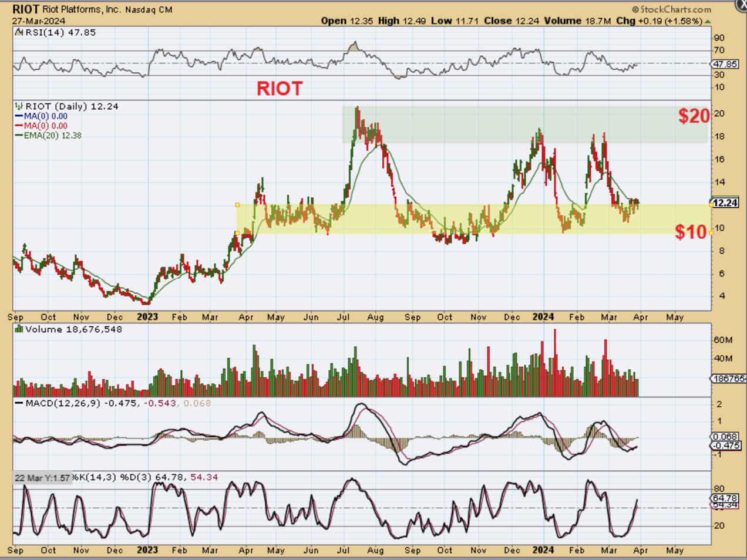The width and height of the screenshot is (747, 560).
Task: Click the 4 price level on axis
Action: click(x=721, y=296)
